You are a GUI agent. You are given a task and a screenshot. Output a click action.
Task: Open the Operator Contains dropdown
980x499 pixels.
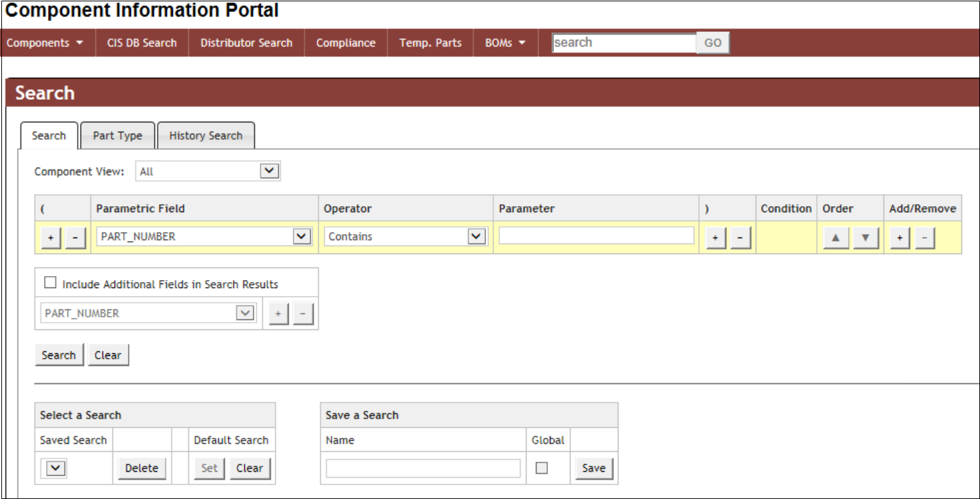pos(476,236)
